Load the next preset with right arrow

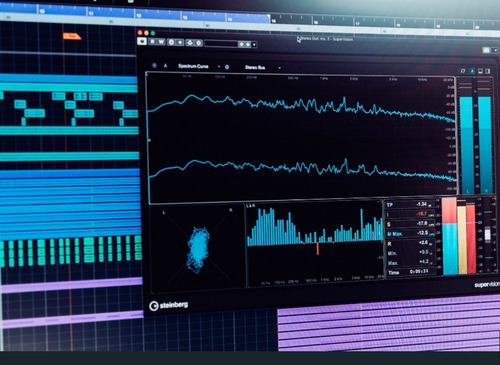(x=248, y=44)
